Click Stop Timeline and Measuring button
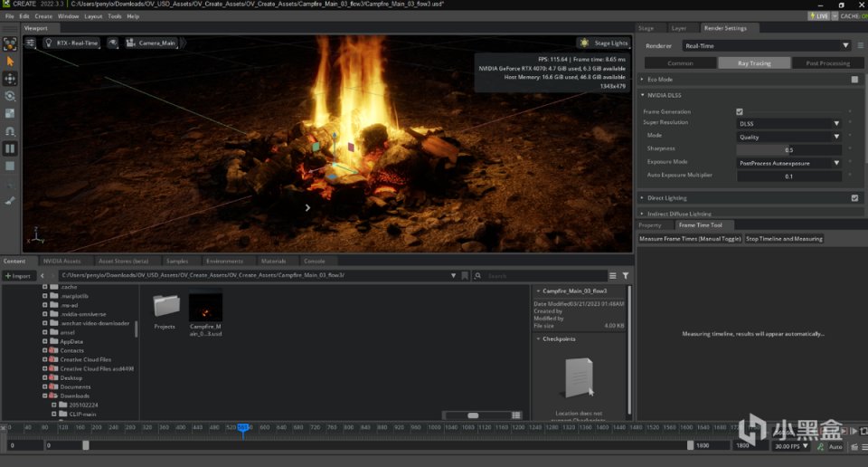The image size is (868, 467). (784, 239)
